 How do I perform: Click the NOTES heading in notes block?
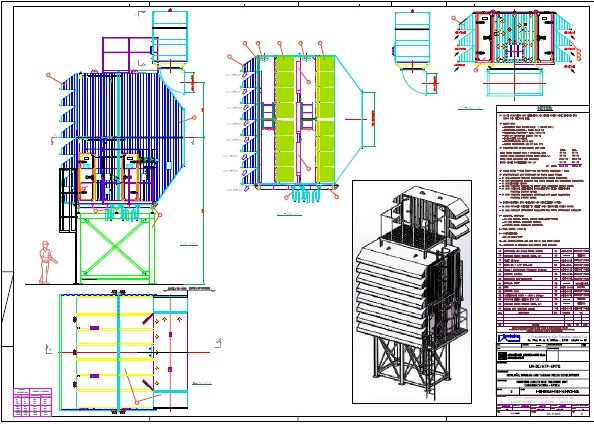coord(542,108)
